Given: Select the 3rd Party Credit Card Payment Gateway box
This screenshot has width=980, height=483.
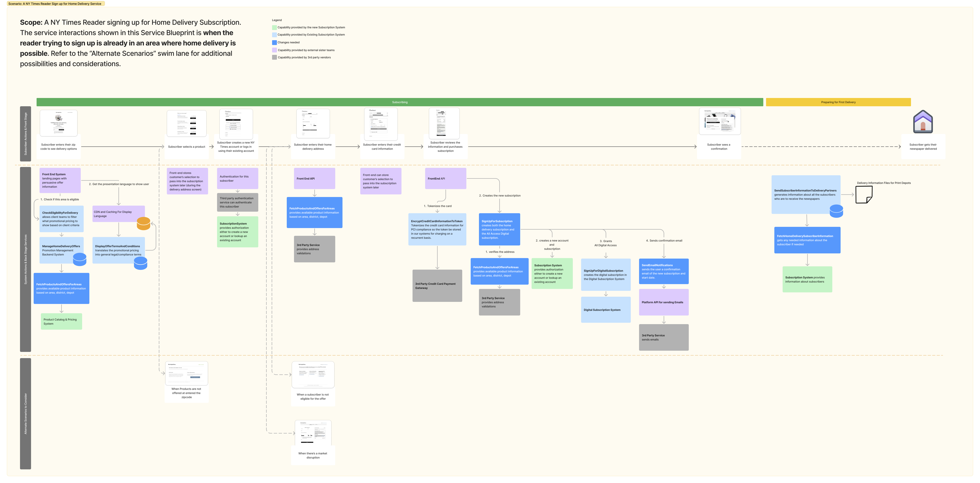Looking at the screenshot, I should coord(437,286).
